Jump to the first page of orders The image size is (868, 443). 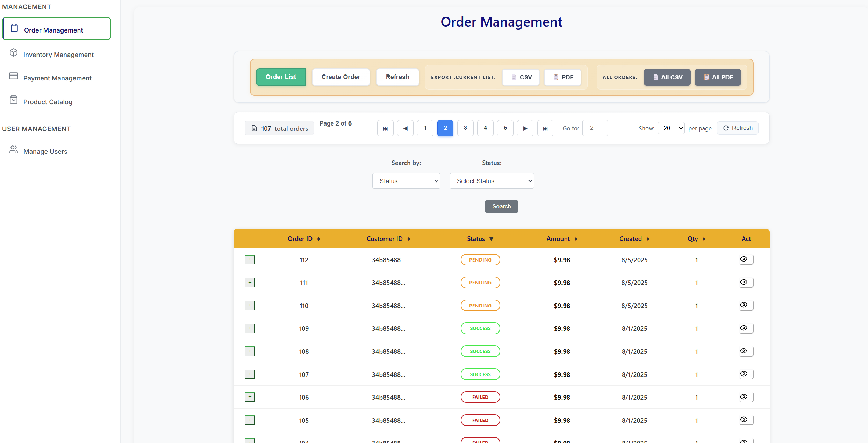[385, 128]
